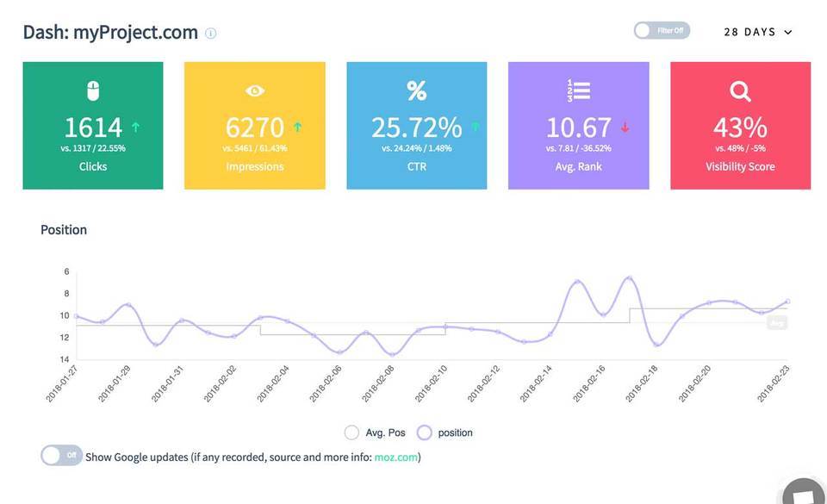Click the last data point on 2018-02-23
The width and height of the screenshot is (827, 504).
(787, 302)
